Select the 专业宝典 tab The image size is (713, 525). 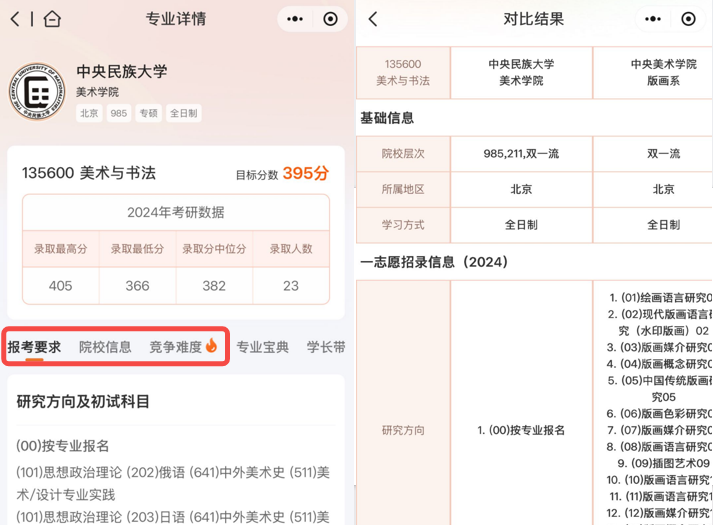(262, 347)
